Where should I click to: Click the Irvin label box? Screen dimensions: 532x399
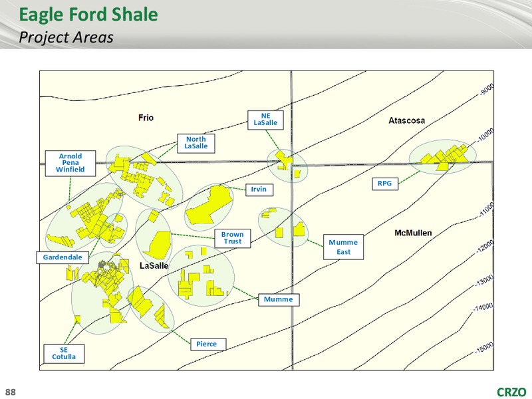(x=259, y=190)
